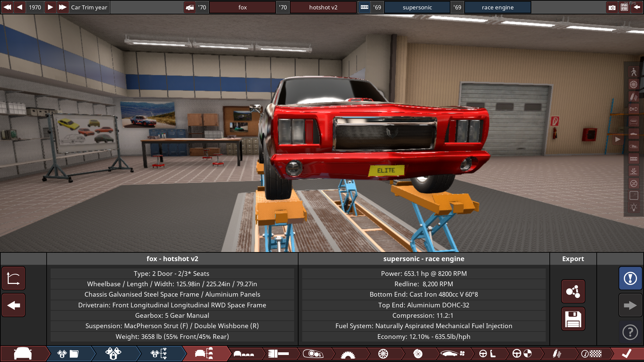644x362 pixels.
Task: Open the car trim tree tab
Action: coord(204,354)
